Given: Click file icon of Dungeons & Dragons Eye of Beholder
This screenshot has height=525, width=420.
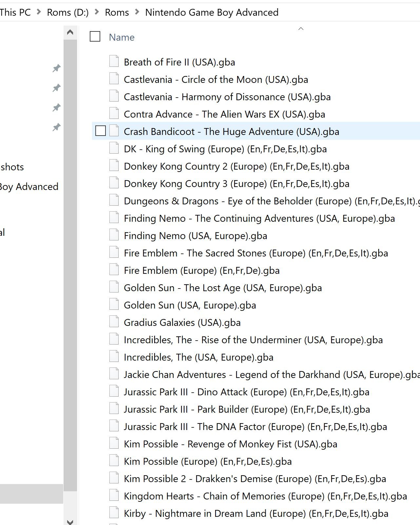Looking at the screenshot, I should tap(114, 200).
